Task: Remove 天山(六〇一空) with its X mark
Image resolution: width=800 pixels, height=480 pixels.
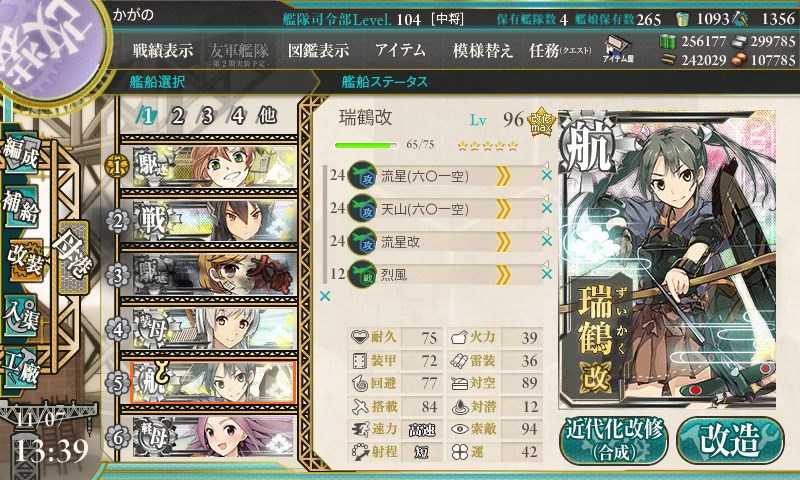Action: coord(546,208)
